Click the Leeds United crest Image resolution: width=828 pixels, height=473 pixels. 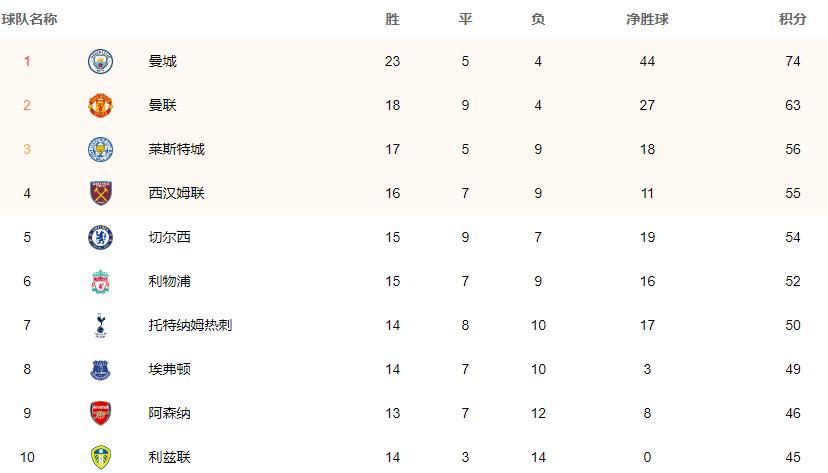click(x=100, y=457)
